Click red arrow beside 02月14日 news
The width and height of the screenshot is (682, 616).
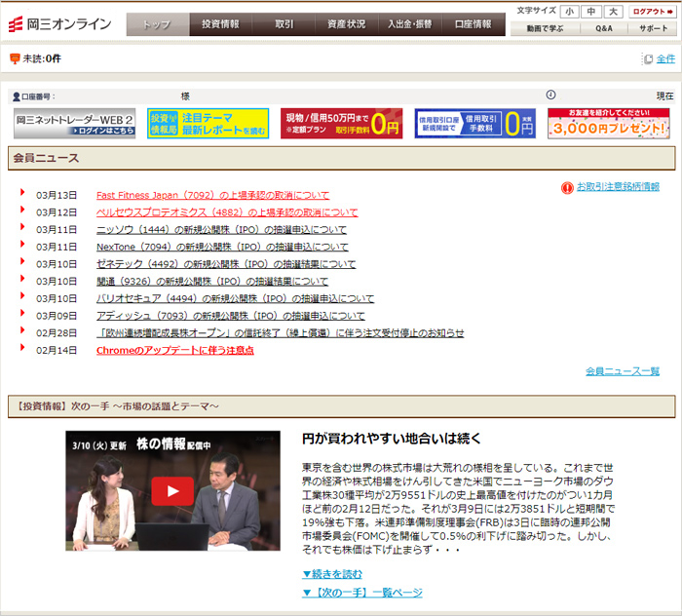coord(22,347)
